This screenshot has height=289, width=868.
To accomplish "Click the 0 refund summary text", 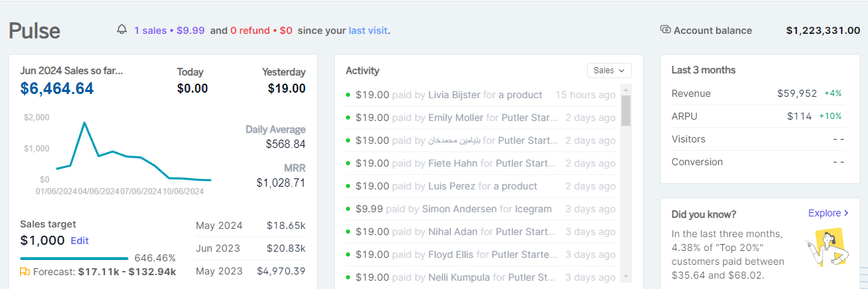I will click(261, 30).
